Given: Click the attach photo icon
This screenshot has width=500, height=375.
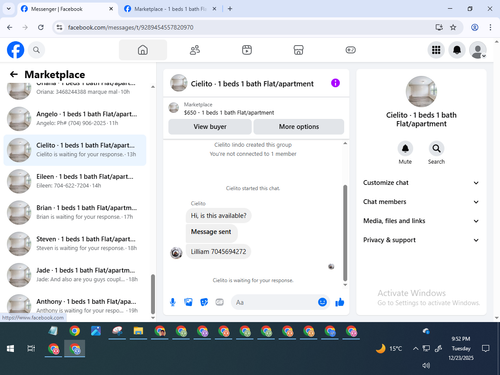Looking at the screenshot, I should click(188, 302).
